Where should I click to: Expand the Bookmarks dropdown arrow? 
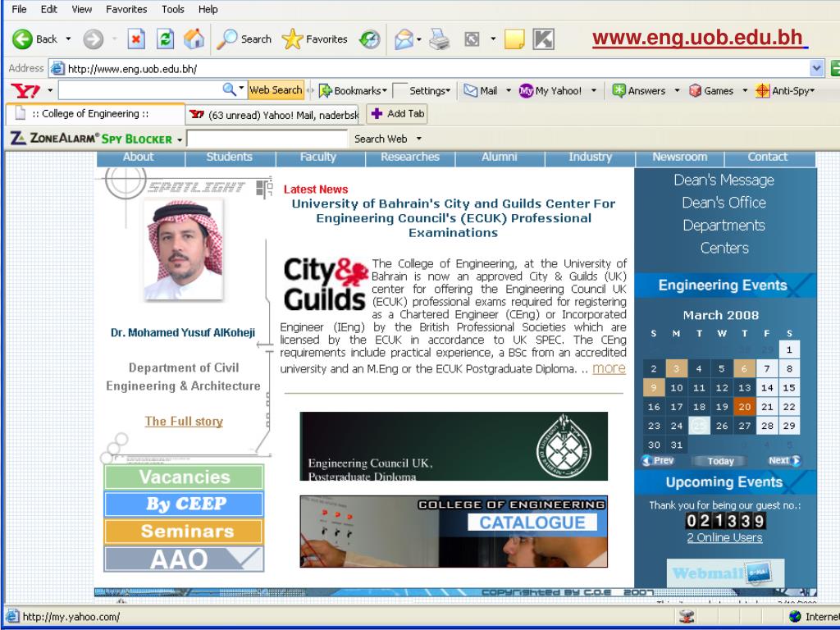(x=385, y=90)
